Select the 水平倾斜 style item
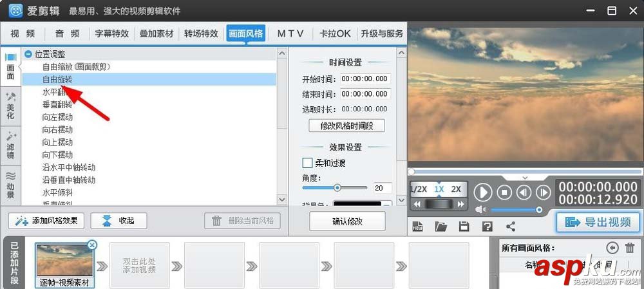Screen dimensions: 644x289 pyautogui.click(x=57, y=192)
